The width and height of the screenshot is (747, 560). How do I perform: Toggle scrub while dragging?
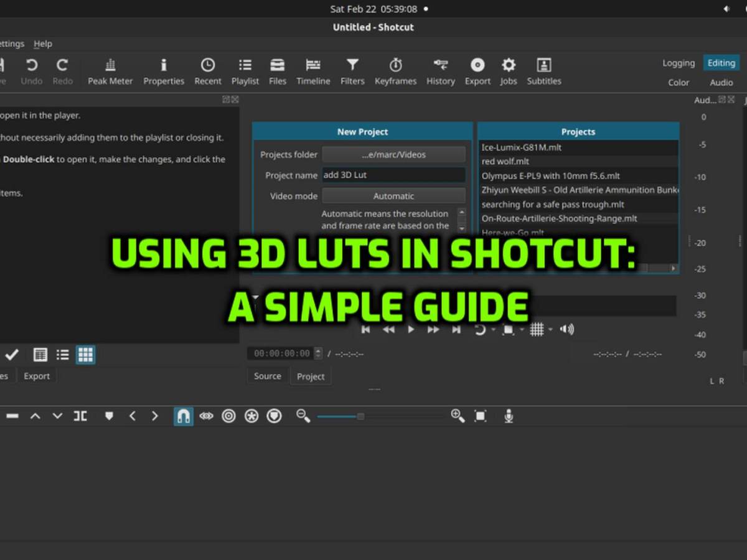(206, 416)
